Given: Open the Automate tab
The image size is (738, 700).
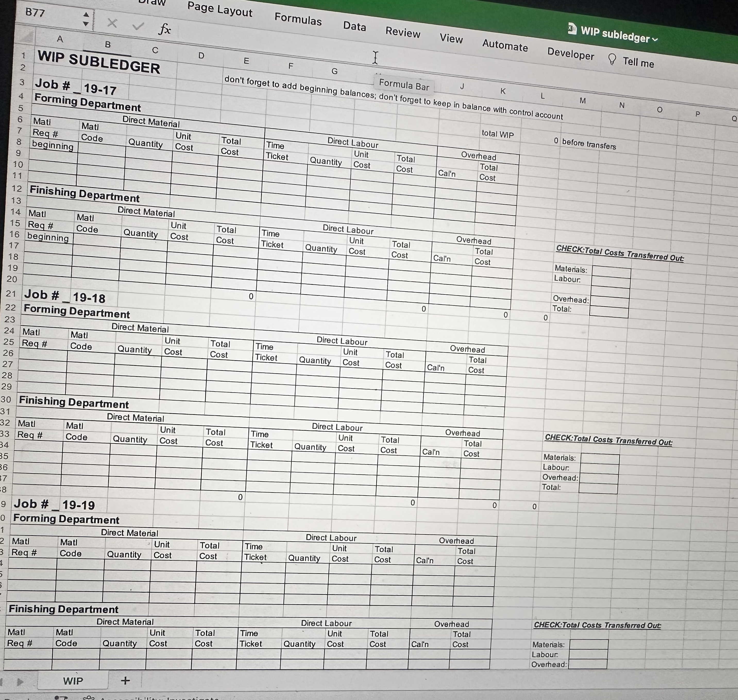Looking at the screenshot, I should coord(505,45).
